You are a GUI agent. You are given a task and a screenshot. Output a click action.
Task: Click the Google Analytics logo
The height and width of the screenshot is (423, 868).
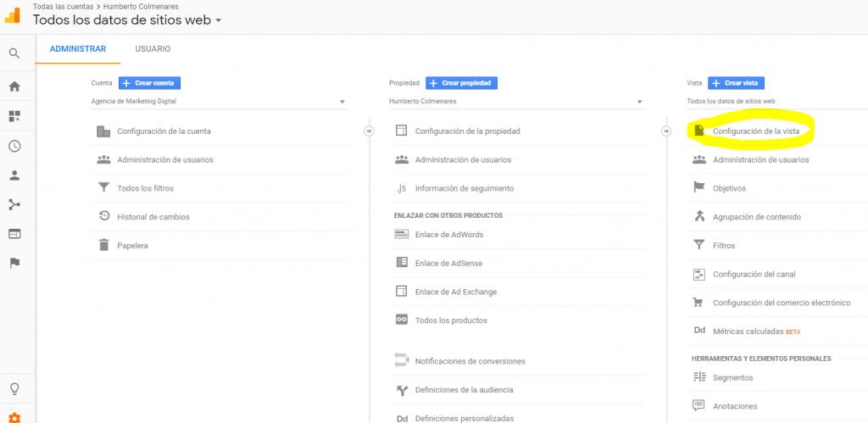pos(12,15)
